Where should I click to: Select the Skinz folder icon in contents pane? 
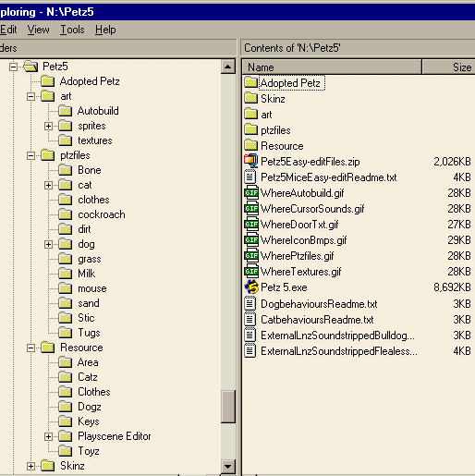(x=250, y=98)
